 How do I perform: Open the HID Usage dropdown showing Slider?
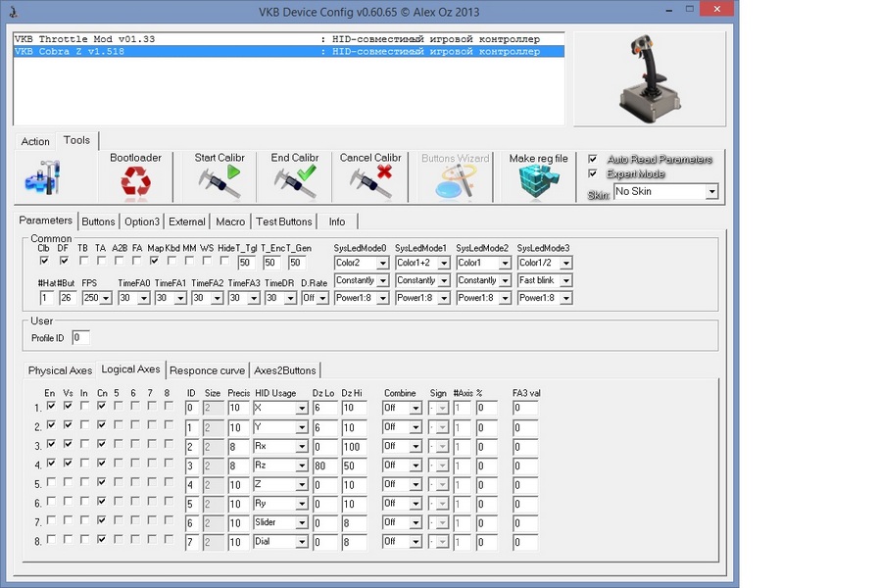point(280,522)
